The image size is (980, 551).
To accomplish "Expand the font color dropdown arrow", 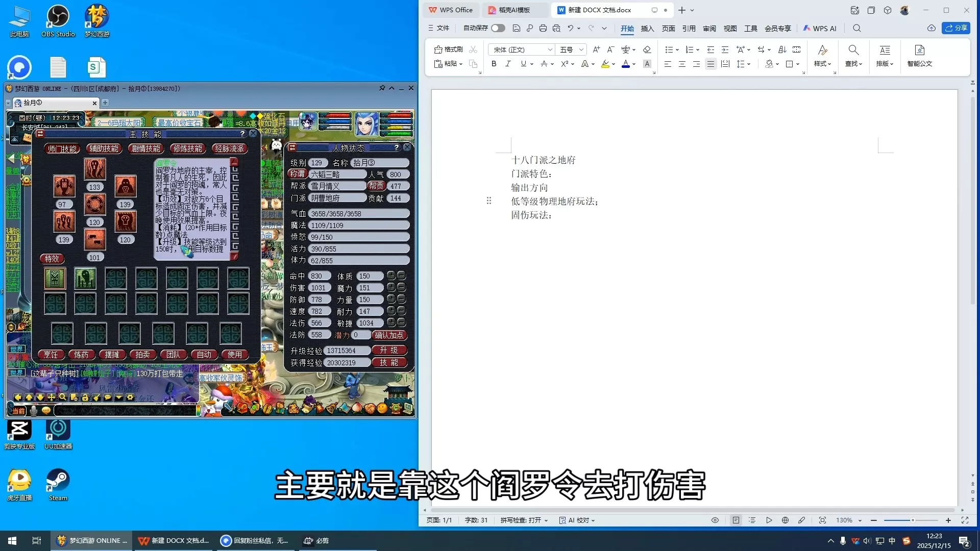I will (634, 64).
